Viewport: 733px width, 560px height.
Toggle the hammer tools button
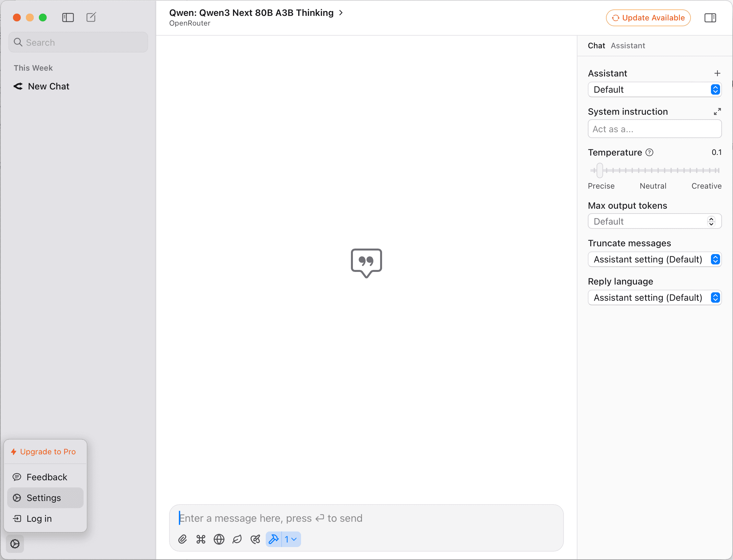pyautogui.click(x=274, y=539)
